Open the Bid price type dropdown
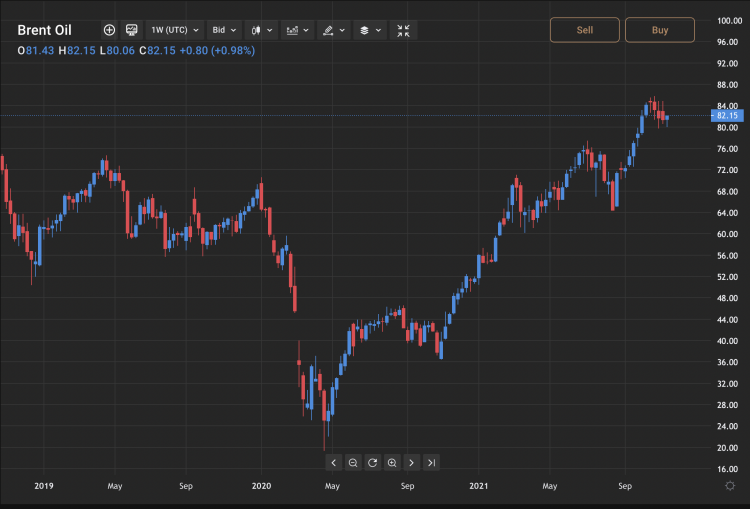The width and height of the screenshot is (750, 509). pos(224,30)
